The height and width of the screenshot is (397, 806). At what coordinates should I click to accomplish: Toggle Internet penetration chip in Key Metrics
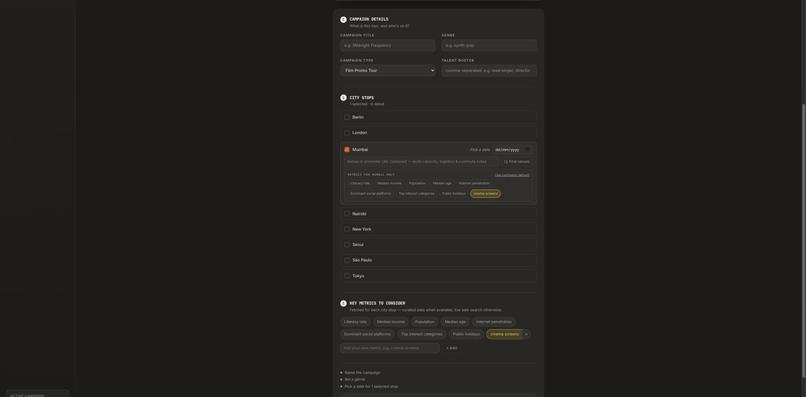pyautogui.click(x=494, y=322)
